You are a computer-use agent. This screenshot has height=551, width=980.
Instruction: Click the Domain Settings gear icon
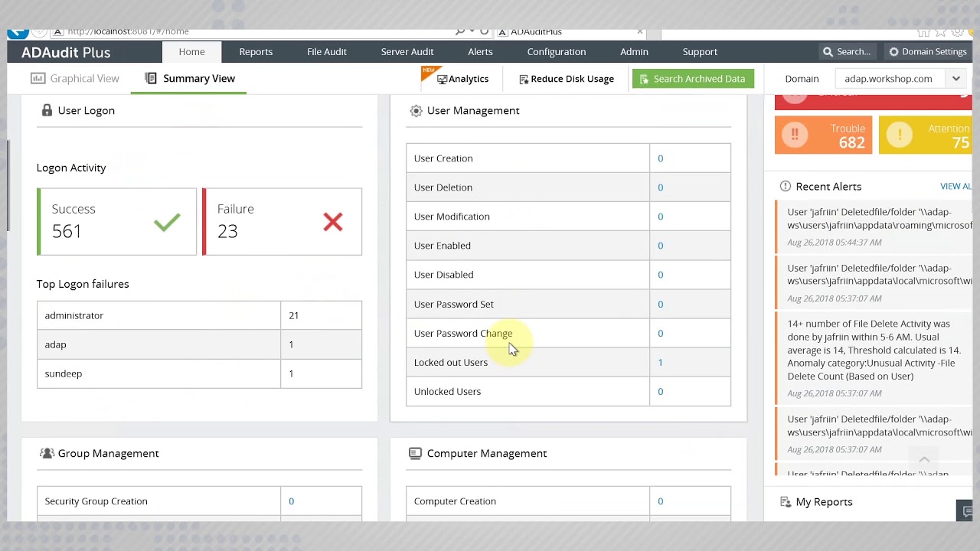[893, 52]
